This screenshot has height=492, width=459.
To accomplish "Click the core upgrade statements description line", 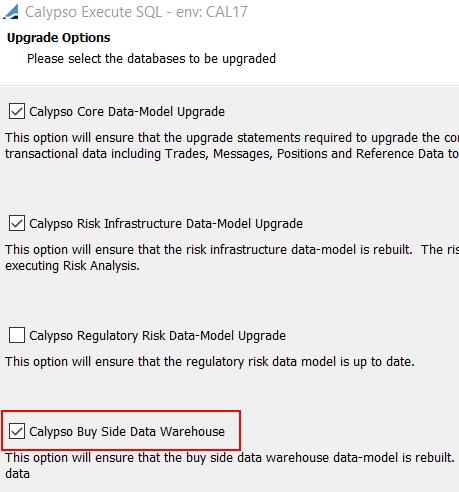I will point(232,138).
